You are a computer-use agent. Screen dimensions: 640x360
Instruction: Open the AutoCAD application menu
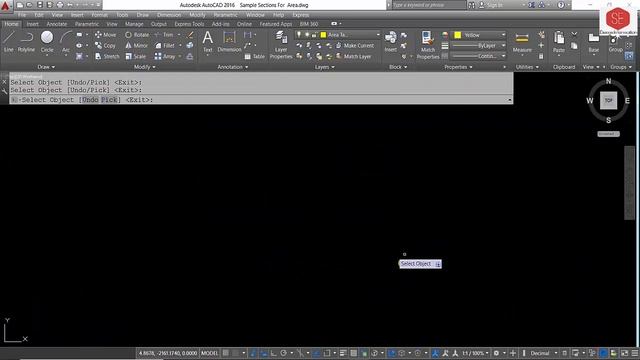[x=5, y=5]
